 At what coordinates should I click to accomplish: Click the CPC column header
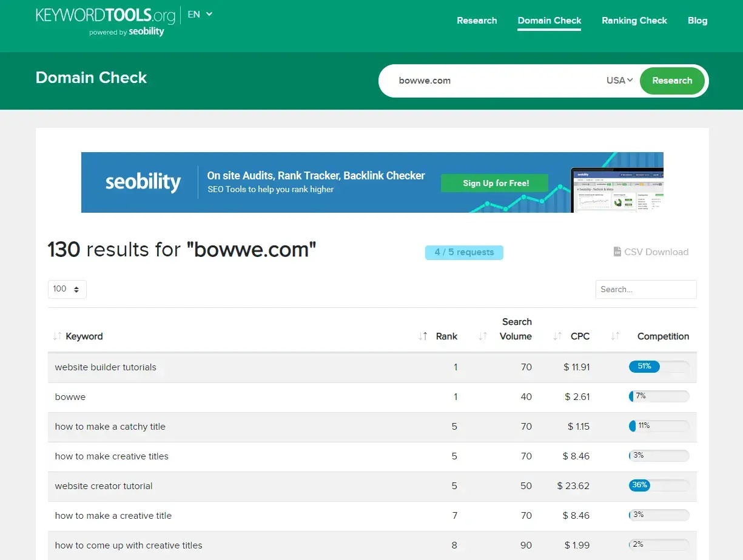[580, 336]
